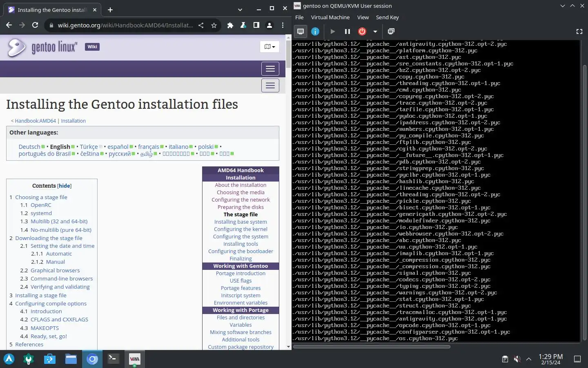Viewport: 588px width, 368px height.
Task: Switch language to português do Brasil
Action: pyautogui.click(x=45, y=154)
